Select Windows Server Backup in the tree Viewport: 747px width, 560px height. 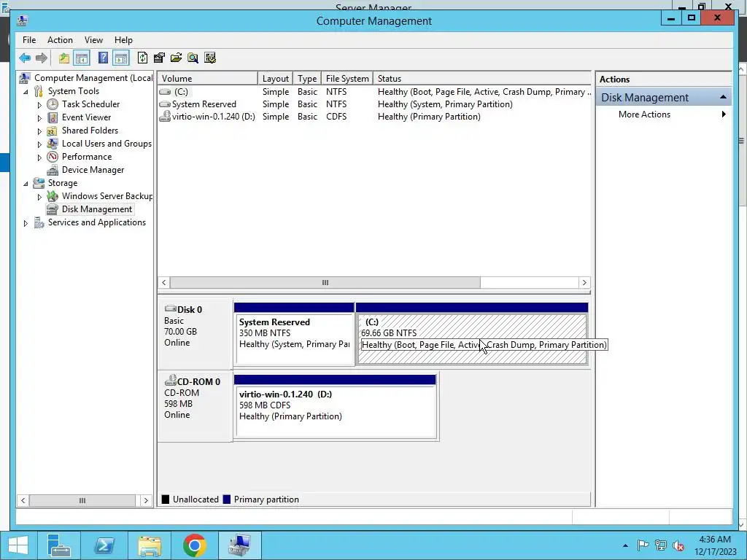(x=107, y=196)
